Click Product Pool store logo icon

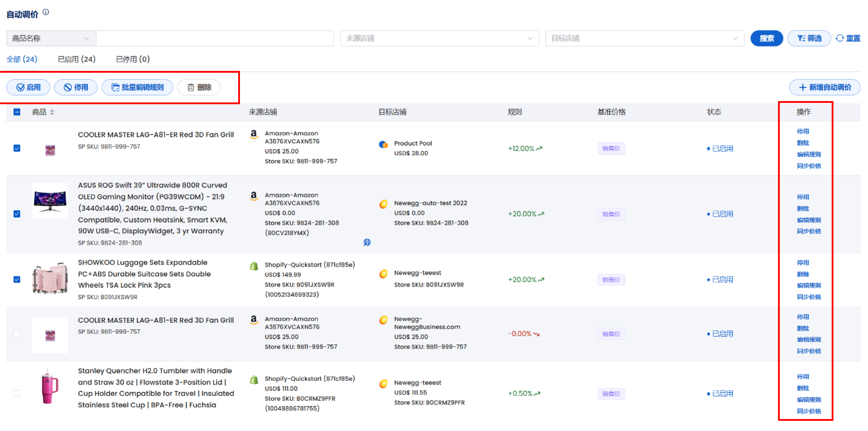(x=383, y=144)
